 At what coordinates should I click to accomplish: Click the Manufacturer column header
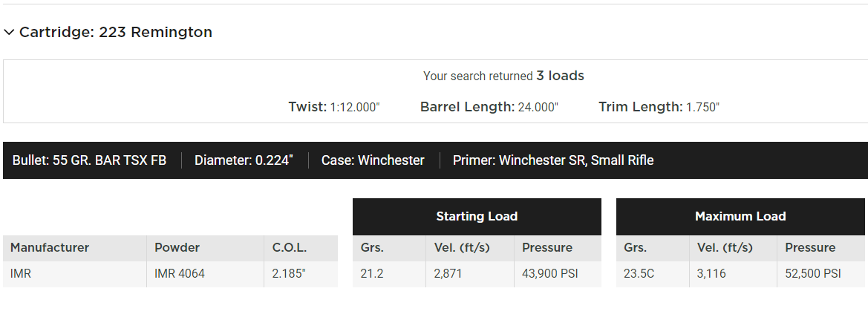pos(50,247)
